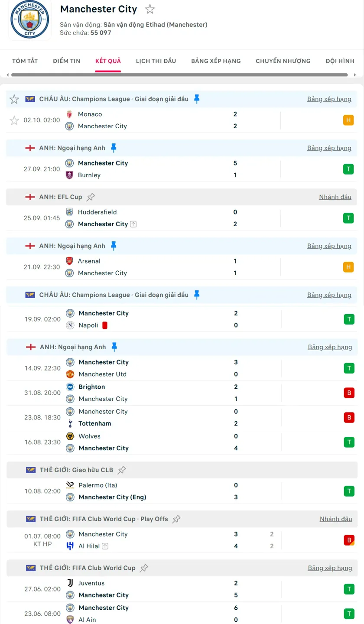The image size is (364, 624).
Task: Open the ĐỘI HÌNH tab
Action: tap(340, 61)
